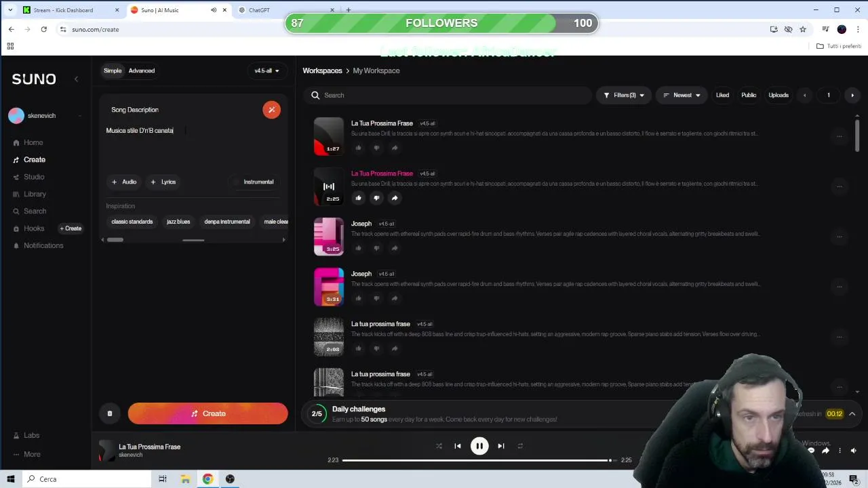Viewport: 868px width, 488px height.
Task: Open File Explorer from the taskbar
Action: pyautogui.click(x=185, y=479)
